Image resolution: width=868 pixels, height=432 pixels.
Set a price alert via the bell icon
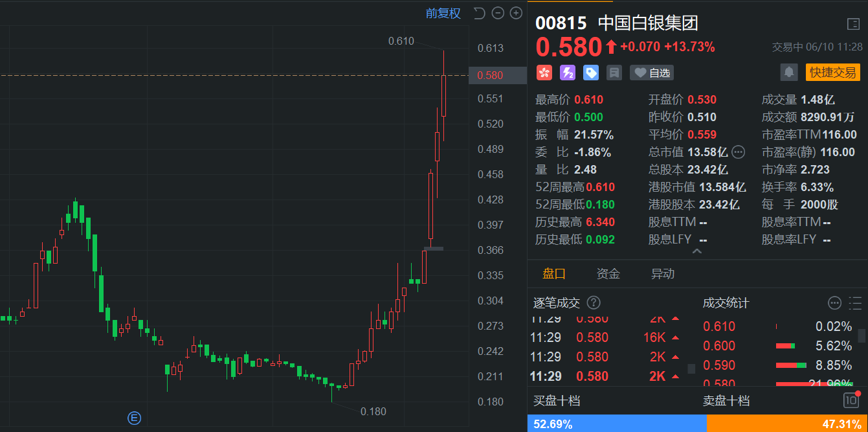(789, 73)
